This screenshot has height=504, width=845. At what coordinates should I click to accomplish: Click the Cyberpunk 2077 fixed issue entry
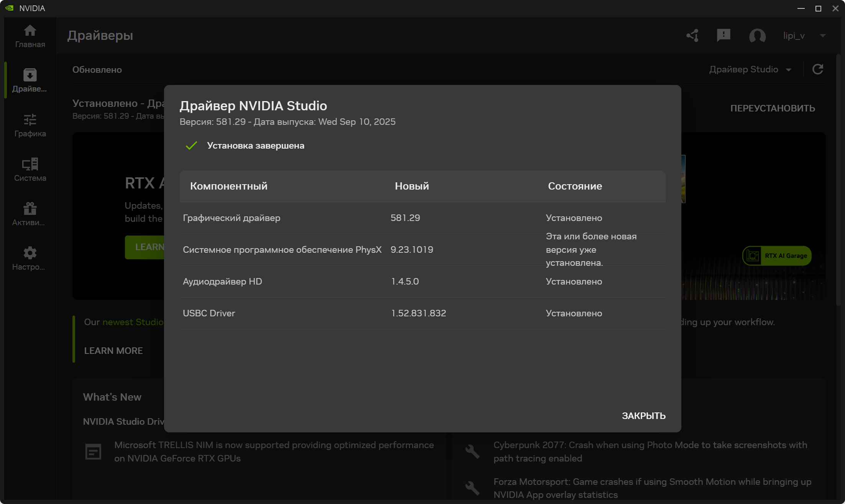pos(650,452)
